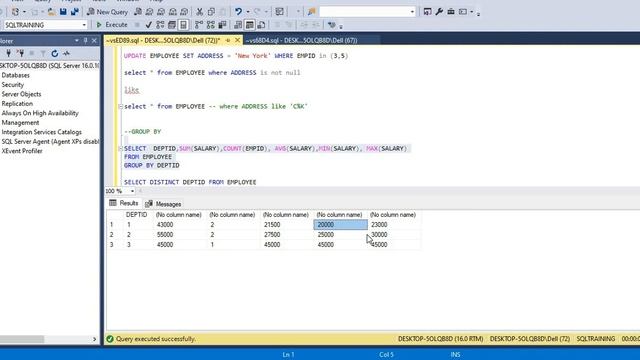Click Disconnect icon in Object Explorer

(x=20, y=53)
